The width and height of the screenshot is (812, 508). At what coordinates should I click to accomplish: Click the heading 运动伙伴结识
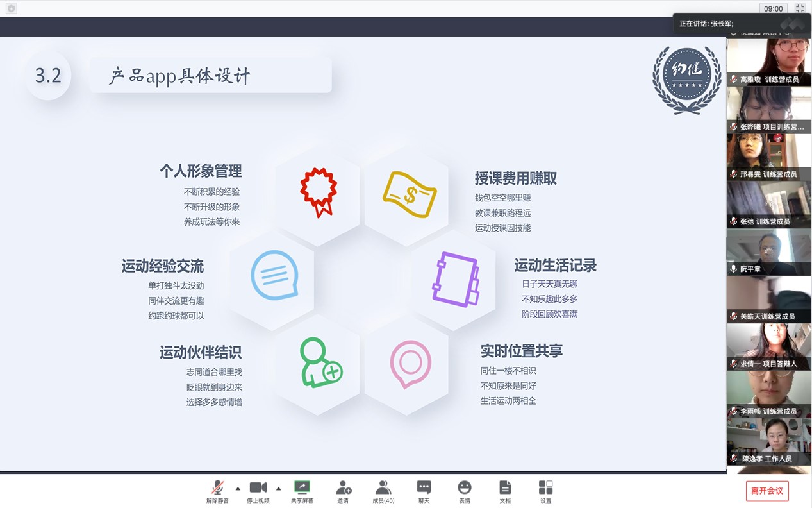pyautogui.click(x=201, y=353)
